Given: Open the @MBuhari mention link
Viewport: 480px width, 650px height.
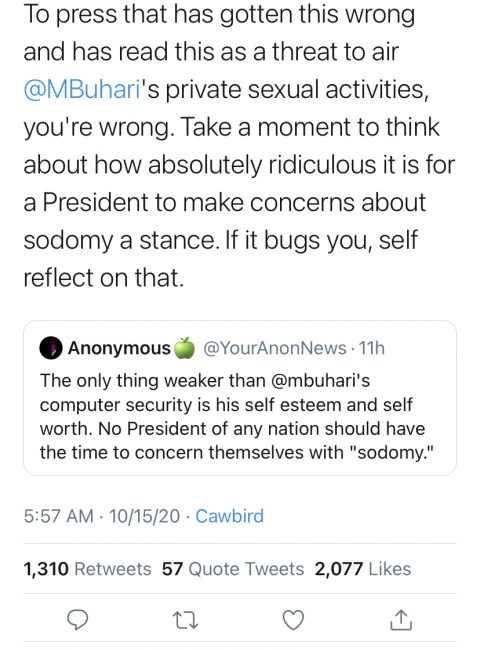Looking at the screenshot, I should pyautogui.click(x=82, y=90).
